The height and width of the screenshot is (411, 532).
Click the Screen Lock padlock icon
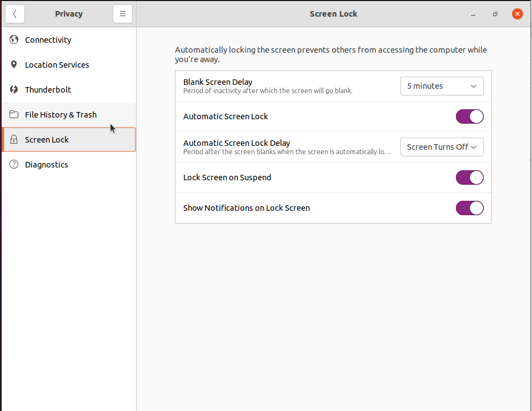(14, 140)
